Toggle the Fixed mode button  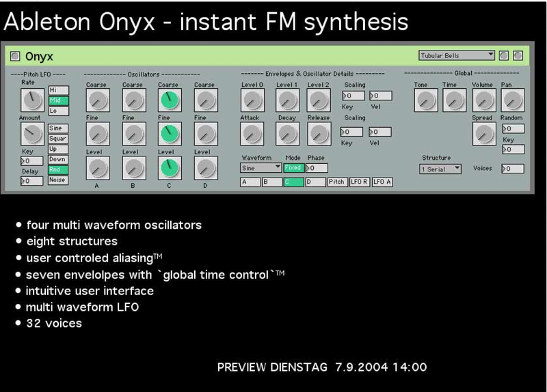click(x=293, y=167)
